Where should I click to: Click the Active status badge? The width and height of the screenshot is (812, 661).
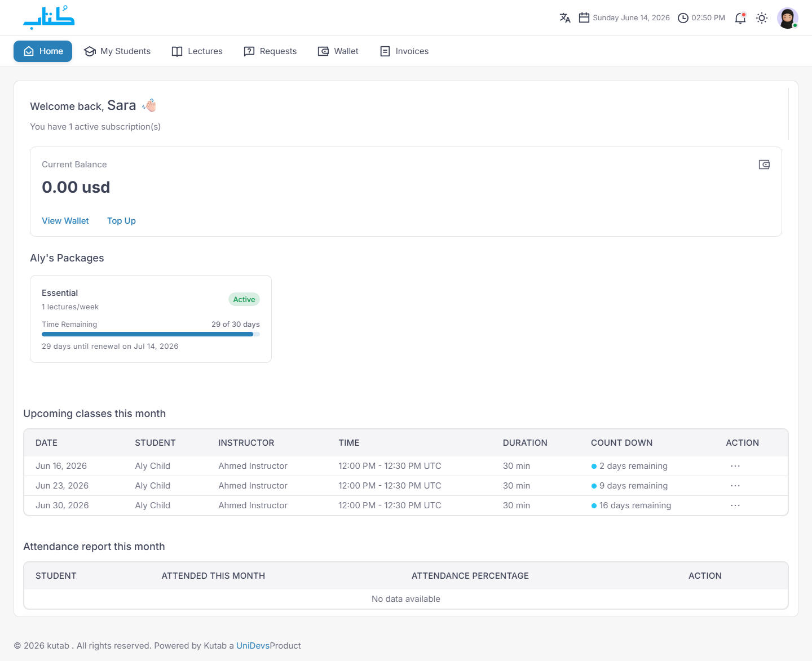[x=244, y=299]
